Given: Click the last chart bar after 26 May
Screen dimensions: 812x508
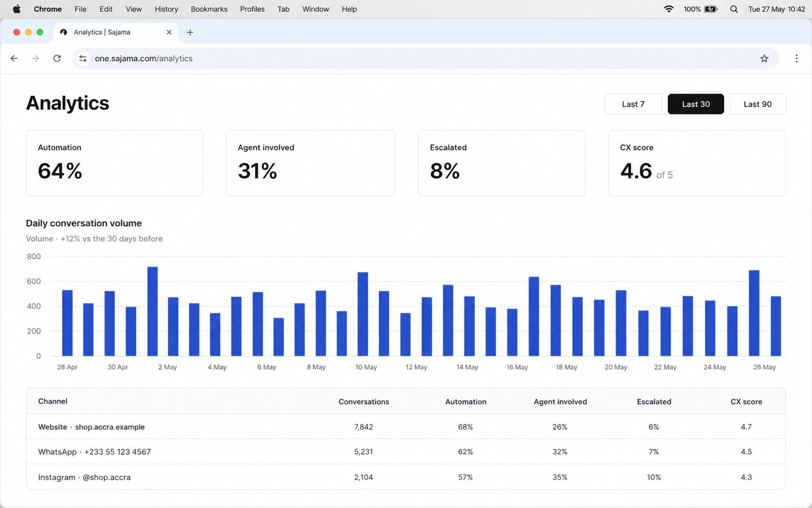Looking at the screenshot, I should 776,326.
